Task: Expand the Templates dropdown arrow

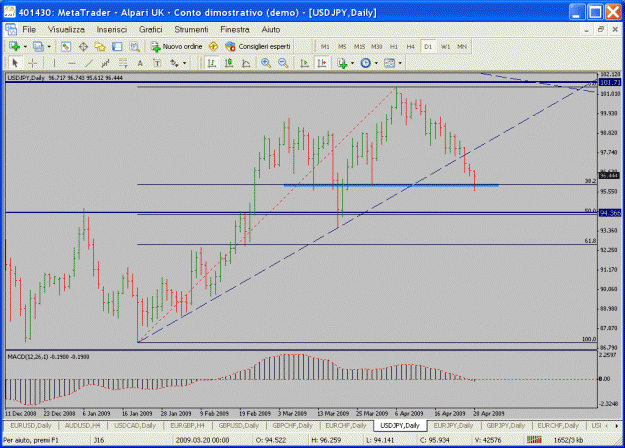Action: point(400,63)
